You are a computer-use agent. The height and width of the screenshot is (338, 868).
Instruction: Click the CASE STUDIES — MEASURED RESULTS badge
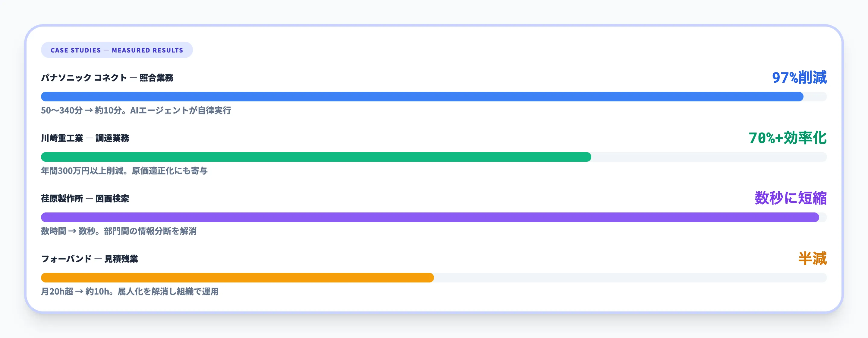tap(117, 50)
